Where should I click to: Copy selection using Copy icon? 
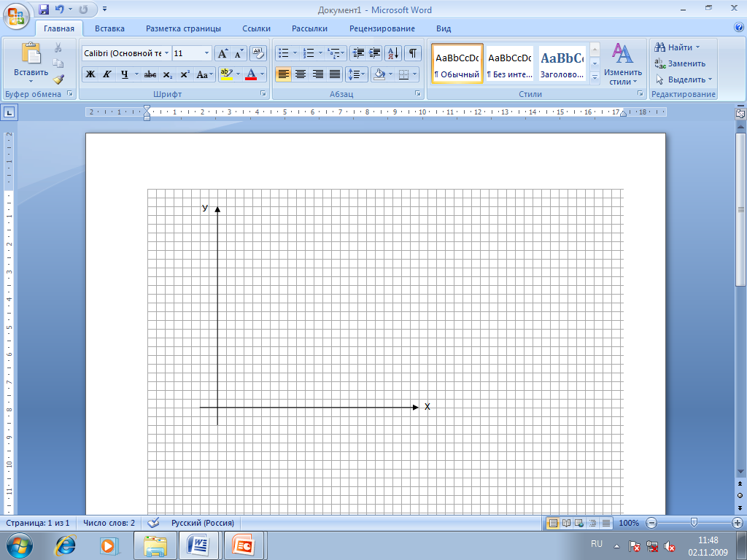click(58, 63)
